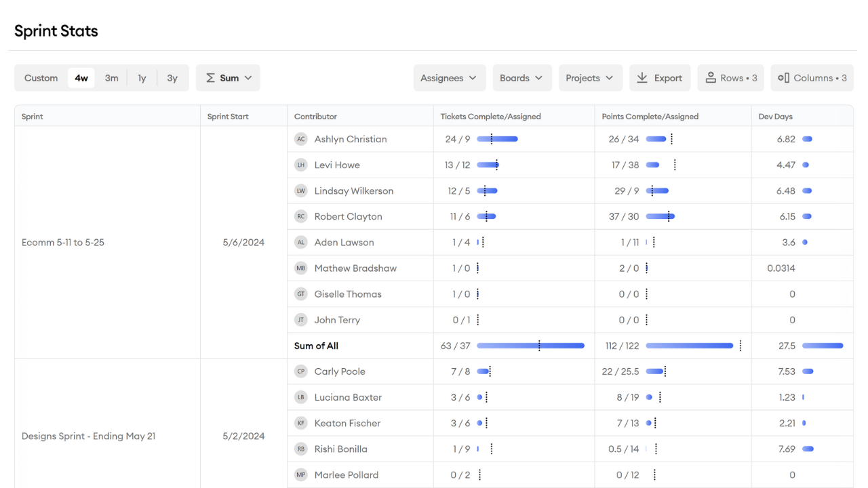Open Mathew Bradshaw contributor link
This screenshot has width=868, height=488.
(355, 268)
